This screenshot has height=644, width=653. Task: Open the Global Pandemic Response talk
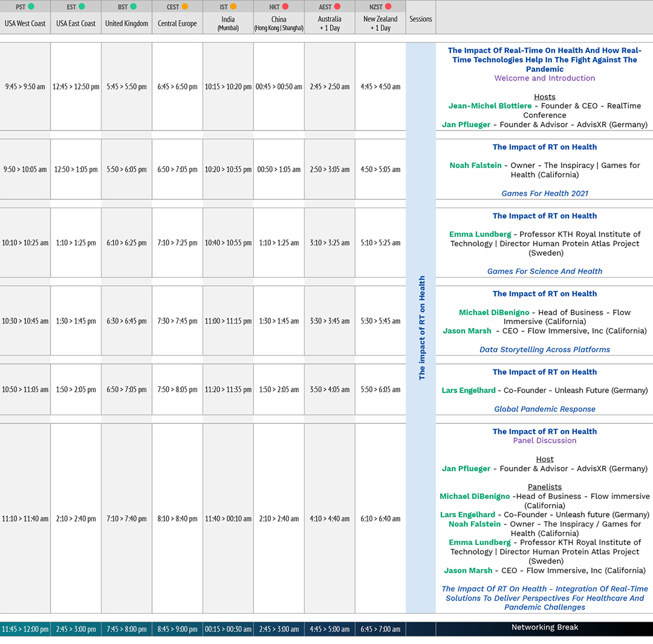click(545, 409)
